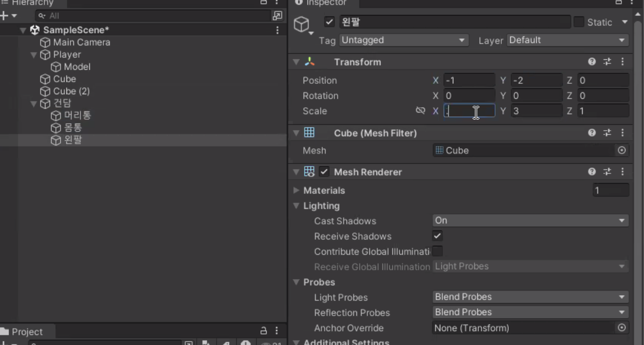Open the GameObject icon picker
Screen dimensions: 644x345
tap(304, 25)
